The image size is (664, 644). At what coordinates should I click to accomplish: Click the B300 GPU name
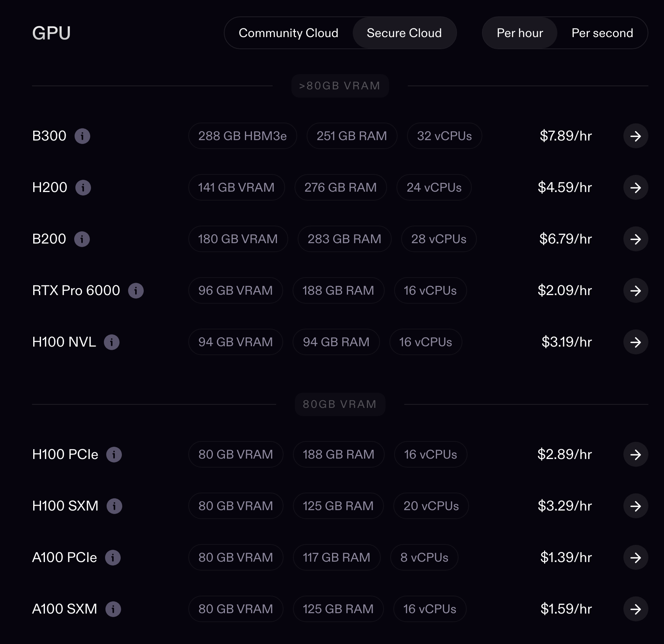tap(49, 136)
